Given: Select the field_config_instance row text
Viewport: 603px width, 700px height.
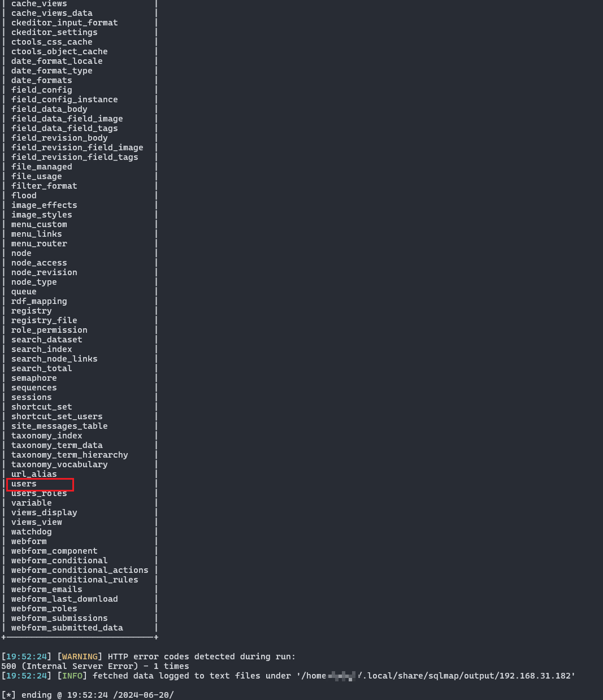Looking at the screenshot, I should click(64, 100).
